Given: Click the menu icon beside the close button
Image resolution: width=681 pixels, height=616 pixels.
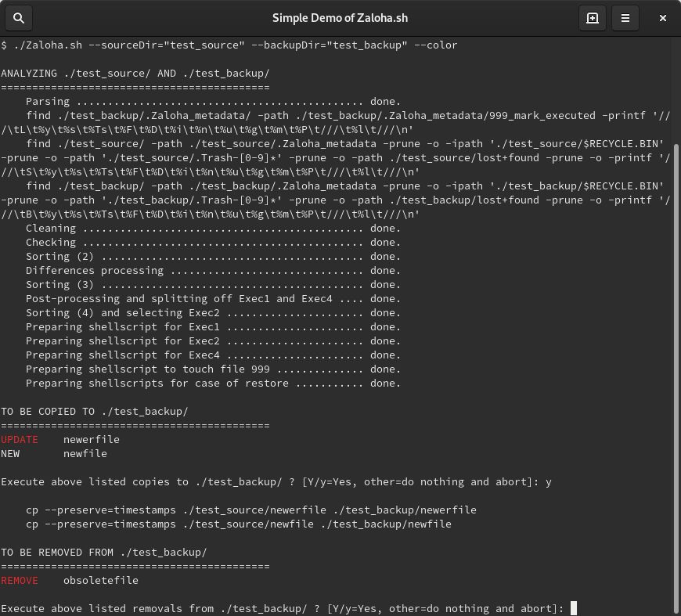Looking at the screenshot, I should [625, 17].
